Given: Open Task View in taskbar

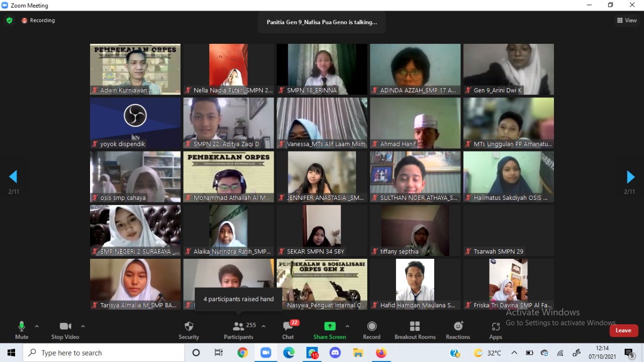Looking at the screenshot, I should pos(218,353).
